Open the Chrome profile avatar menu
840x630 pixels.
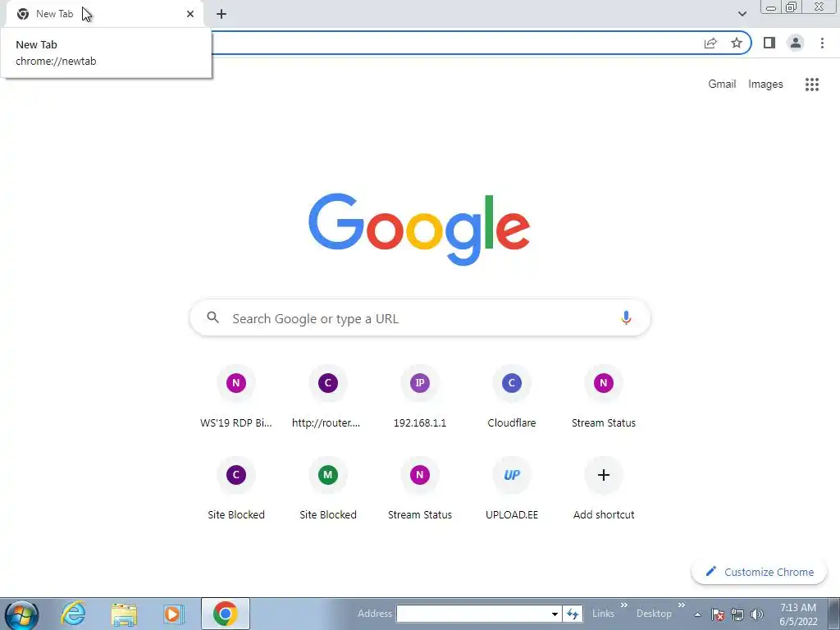point(796,43)
